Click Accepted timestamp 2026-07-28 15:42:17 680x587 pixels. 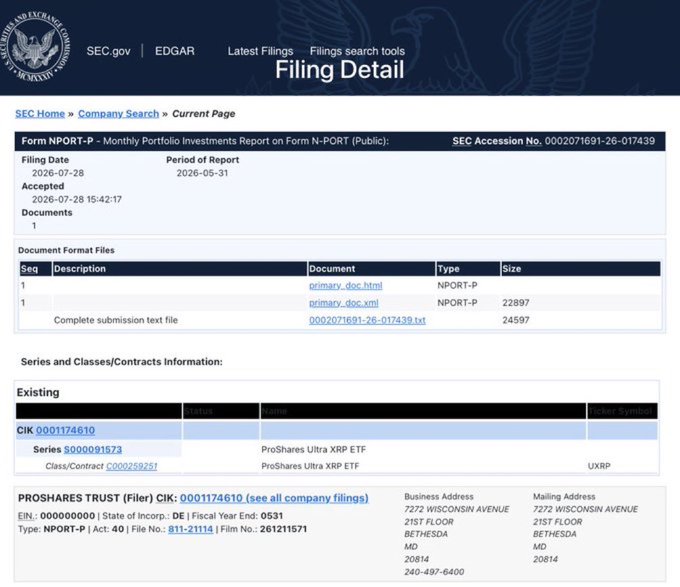coord(77,199)
